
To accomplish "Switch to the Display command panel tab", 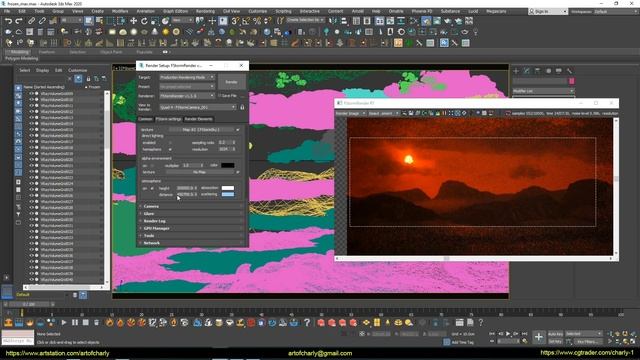I will (x=559, y=71).
